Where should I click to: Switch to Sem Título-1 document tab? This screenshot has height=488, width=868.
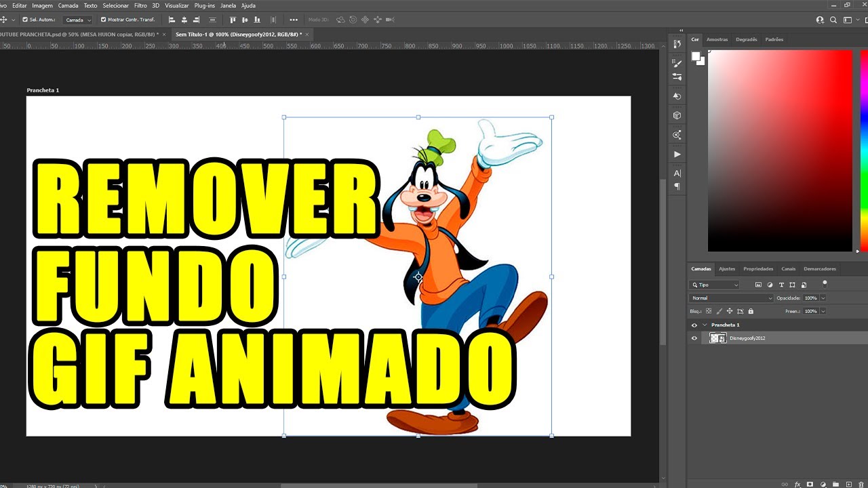(x=239, y=34)
